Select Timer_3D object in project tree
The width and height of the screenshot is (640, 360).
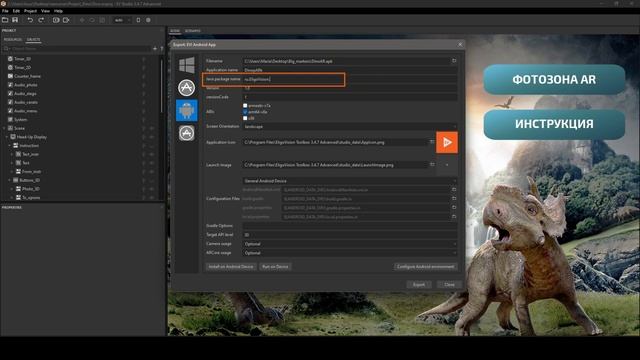(x=22, y=59)
